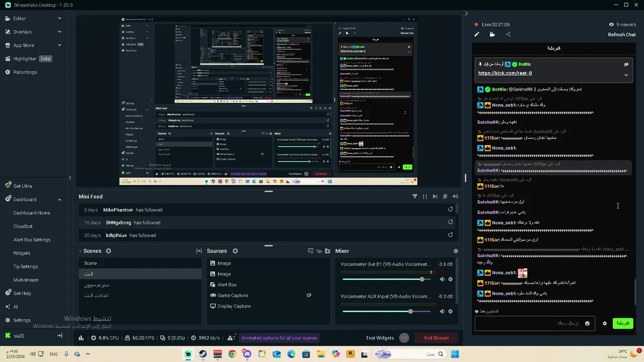644x362 pixels.
Task: Open performance stats chart icon
Action: [81, 338]
